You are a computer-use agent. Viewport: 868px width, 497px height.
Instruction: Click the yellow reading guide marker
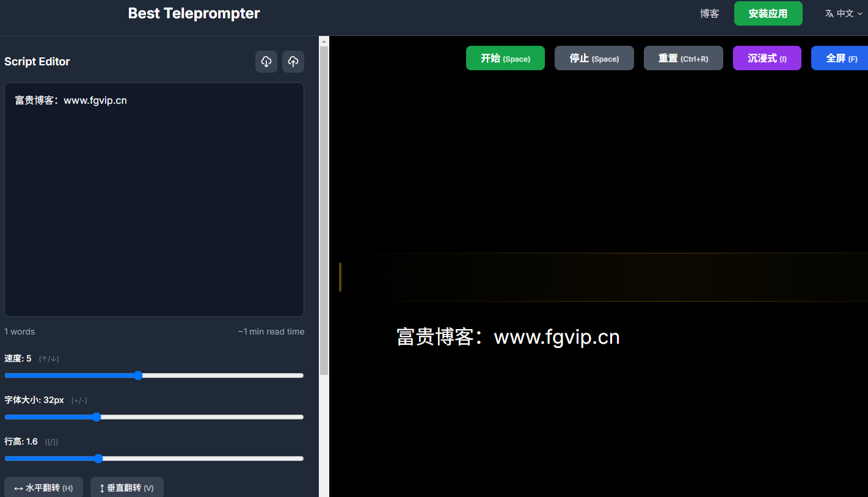coord(340,277)
